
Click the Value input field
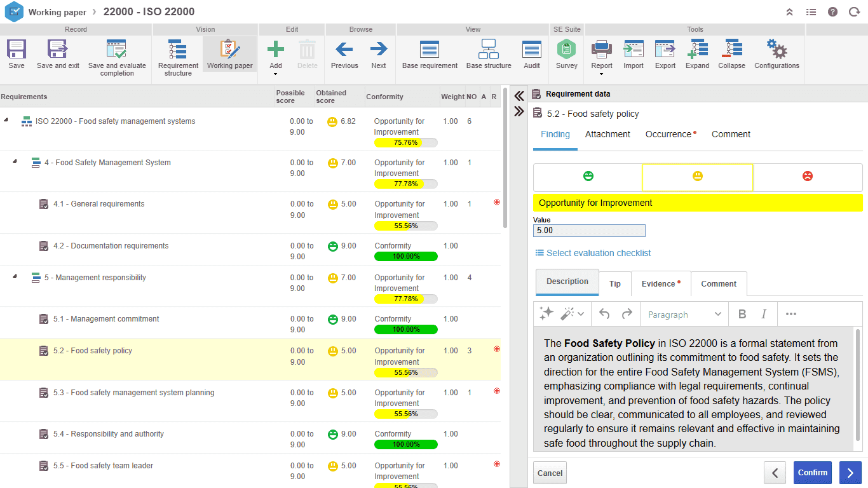click(589, 231)
